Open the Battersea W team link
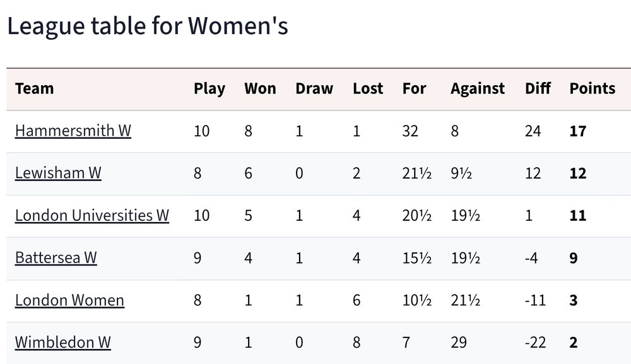 click(56, 257)
